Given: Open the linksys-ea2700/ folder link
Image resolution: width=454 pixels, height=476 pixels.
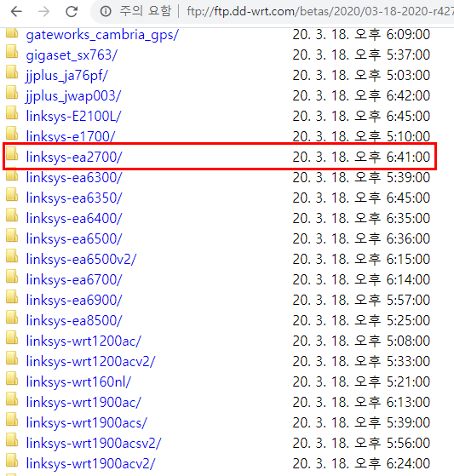Looking at the screenshot, I should click(x=74, y=158).
